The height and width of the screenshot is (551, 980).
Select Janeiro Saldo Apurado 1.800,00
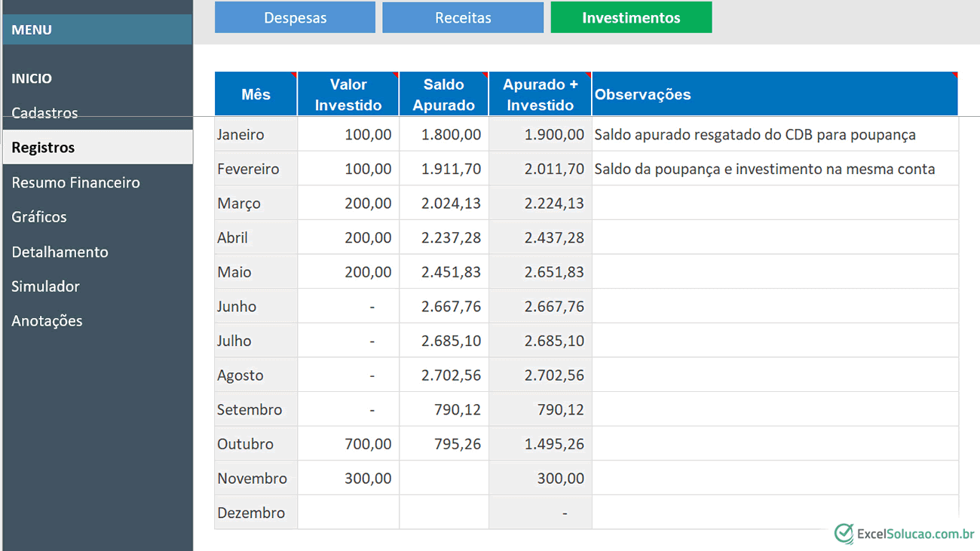(x=444, y=134)
